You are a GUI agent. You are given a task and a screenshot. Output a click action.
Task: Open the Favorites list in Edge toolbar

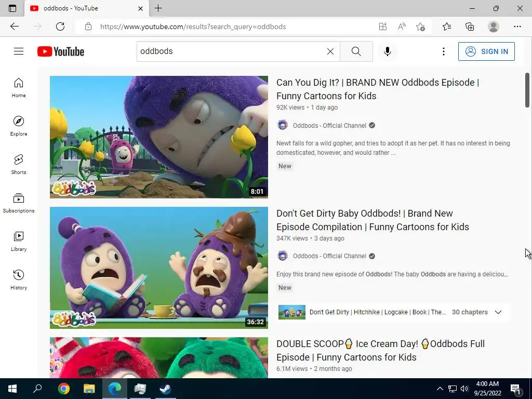447,26
